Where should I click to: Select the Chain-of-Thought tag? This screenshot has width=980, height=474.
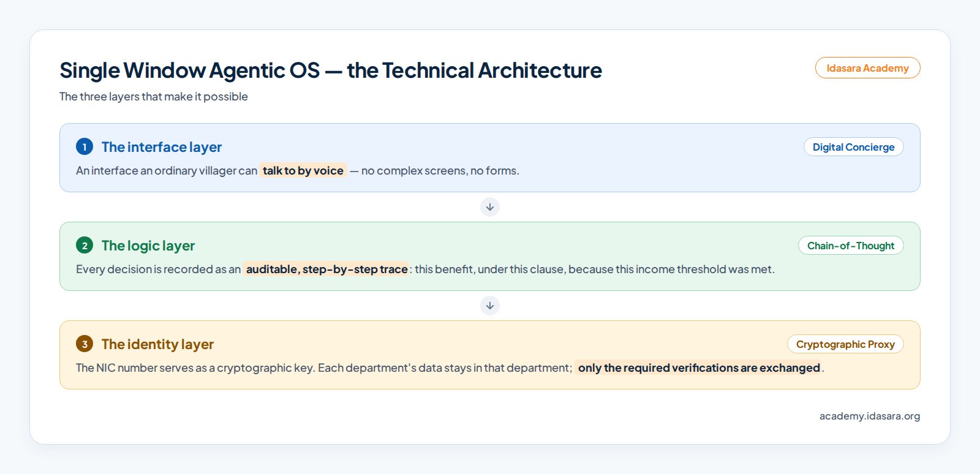(851, 246)
